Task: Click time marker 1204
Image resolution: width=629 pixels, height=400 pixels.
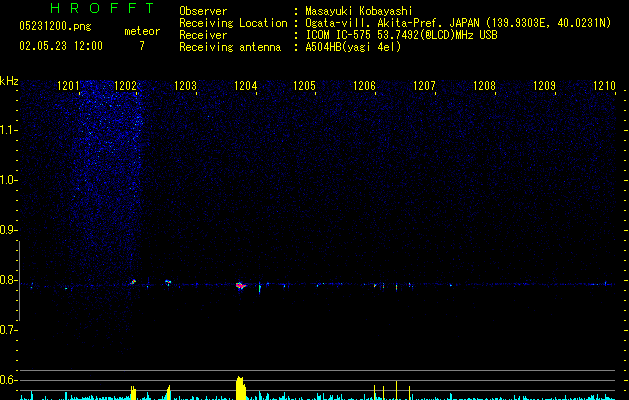Action: pos(246,86)
